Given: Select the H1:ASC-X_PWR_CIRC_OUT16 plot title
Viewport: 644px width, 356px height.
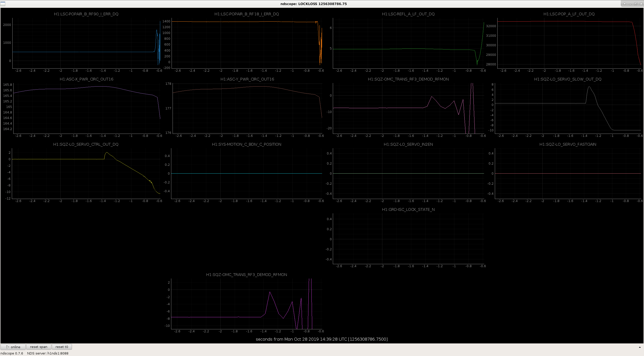Looking at the screenshot, I should tap(87, 79).
